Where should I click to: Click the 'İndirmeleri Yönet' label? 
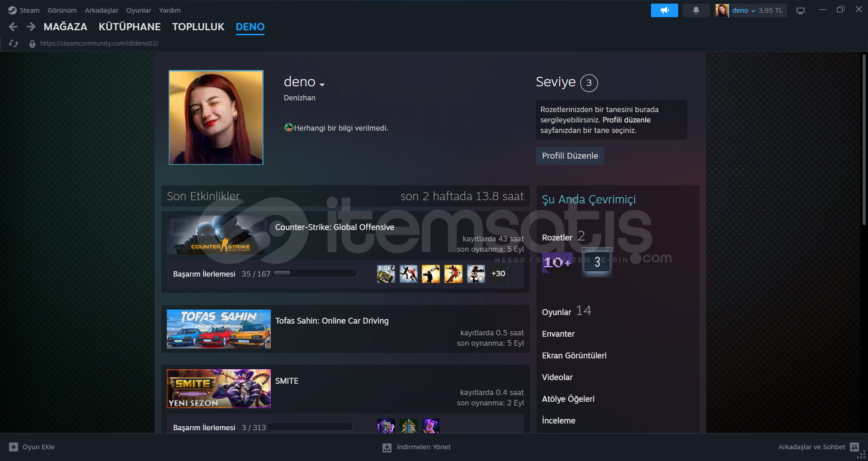click(424, 447)
